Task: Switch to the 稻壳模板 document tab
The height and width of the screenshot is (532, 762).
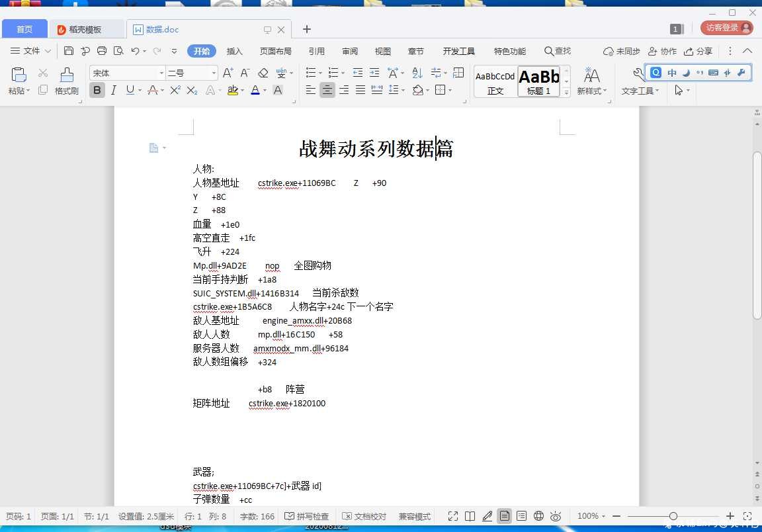Action: [85, 30]
